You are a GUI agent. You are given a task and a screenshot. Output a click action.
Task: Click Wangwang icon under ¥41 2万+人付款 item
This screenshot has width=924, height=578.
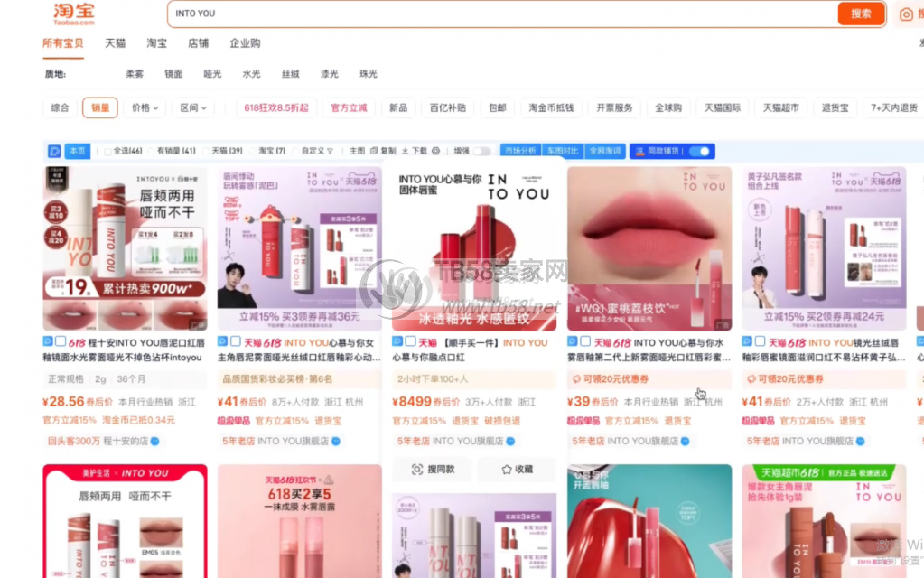pyautogui.click(x=861, y=441)
